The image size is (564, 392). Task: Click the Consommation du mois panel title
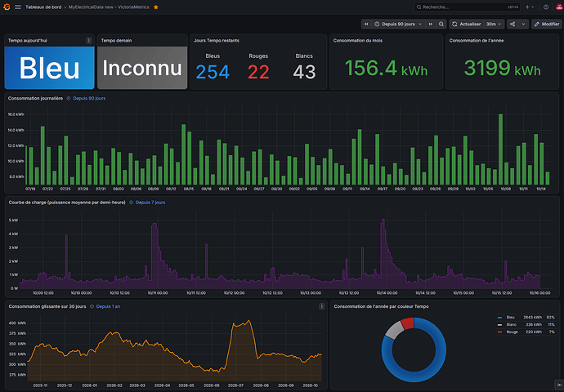(357, 41)
